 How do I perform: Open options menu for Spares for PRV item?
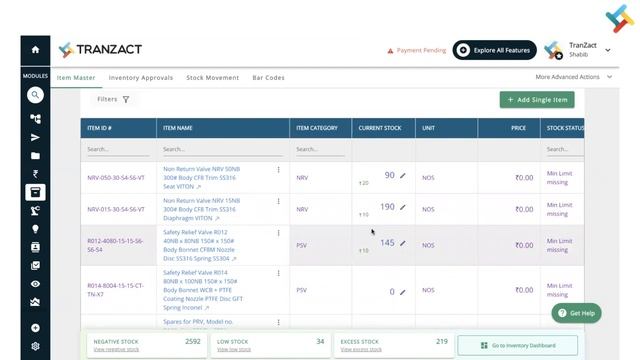click(x=279, y=322)
